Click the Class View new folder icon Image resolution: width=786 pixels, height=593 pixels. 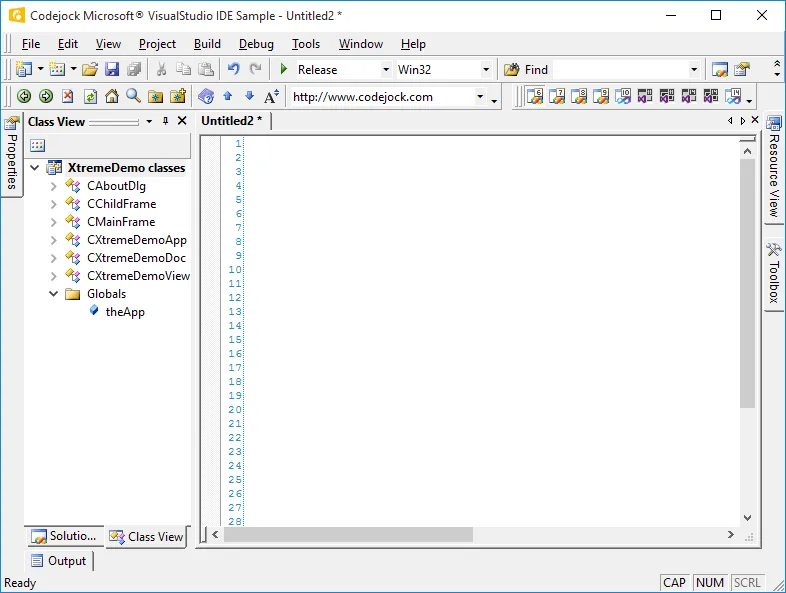38,145
